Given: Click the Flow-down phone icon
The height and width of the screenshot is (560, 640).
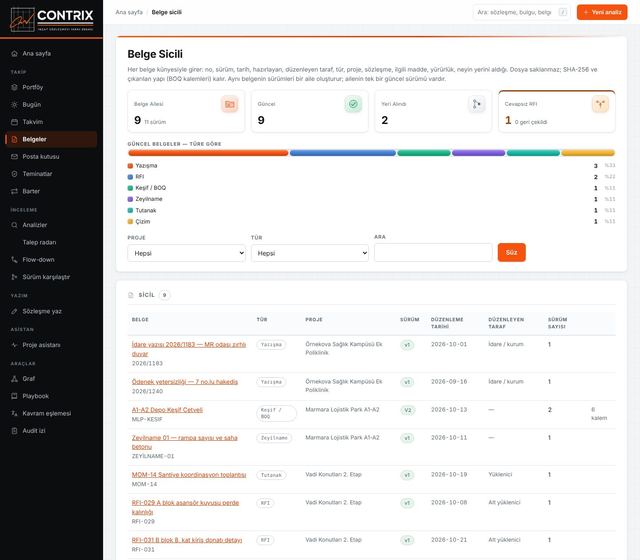Looking at the screenshot, I should [x=14, y=260].
